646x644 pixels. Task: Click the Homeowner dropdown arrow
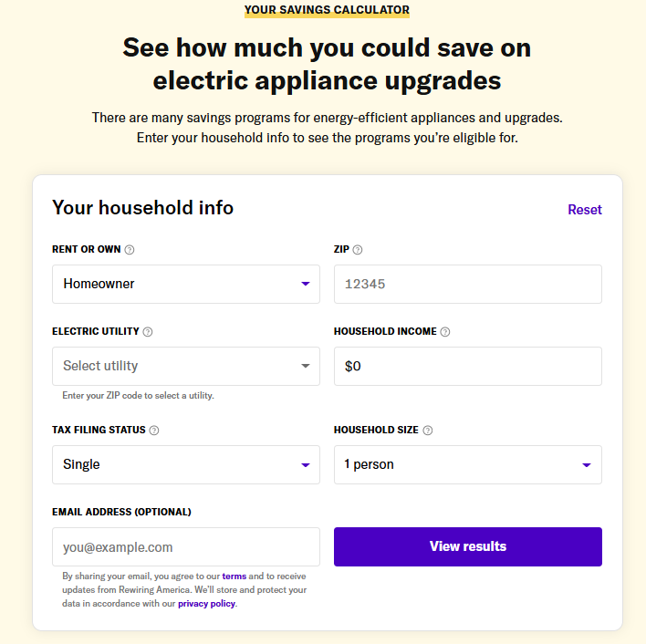coord(306,284)
